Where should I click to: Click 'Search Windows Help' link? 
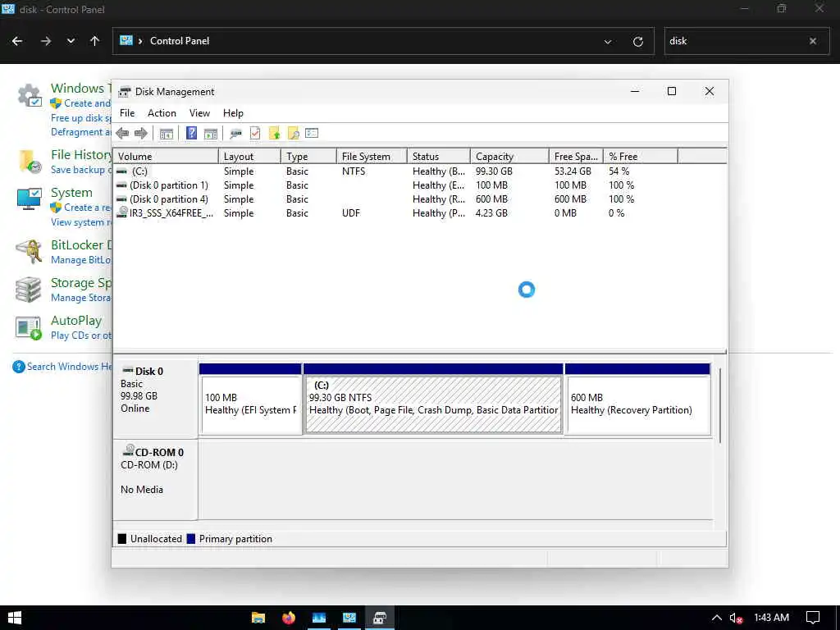click(69, 367)
